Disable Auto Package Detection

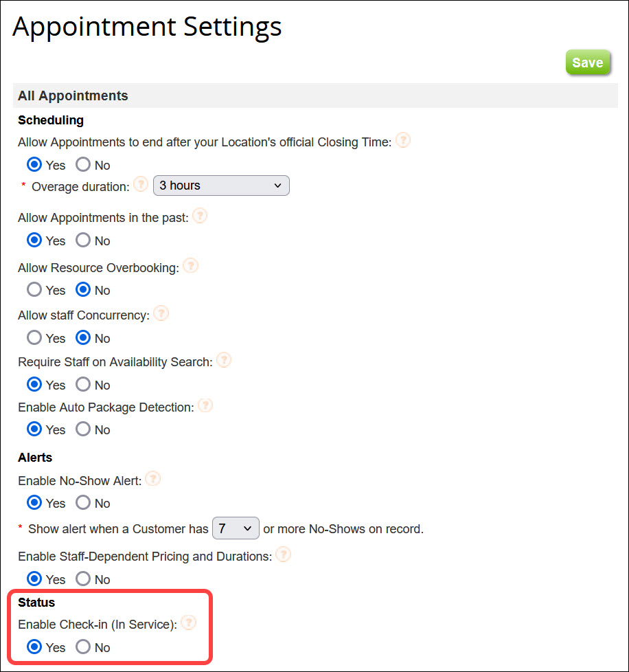[x=82, y=429]
